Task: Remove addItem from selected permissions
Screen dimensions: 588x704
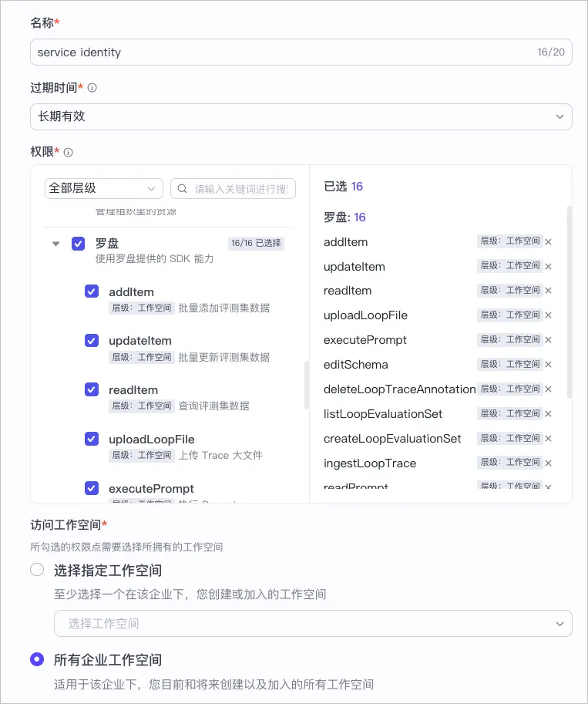Action: (548, 241)
